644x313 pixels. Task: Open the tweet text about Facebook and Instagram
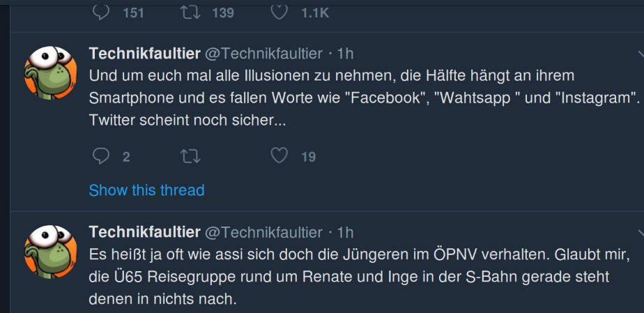pos(362,97)
